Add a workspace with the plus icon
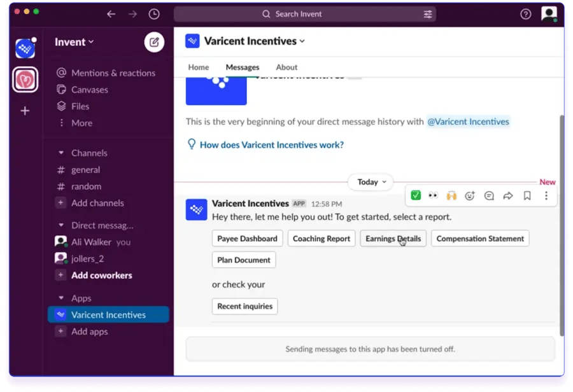Viewport: 573px width, 392px height. pos(25,111)
